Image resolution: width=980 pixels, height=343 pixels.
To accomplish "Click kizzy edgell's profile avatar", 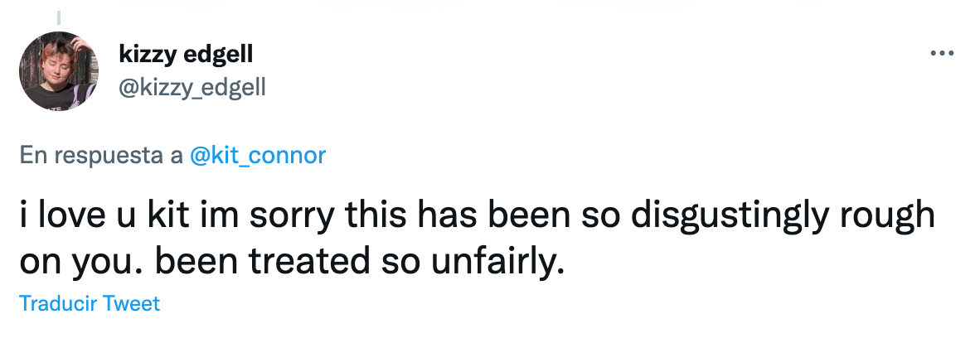I will tap(59, 71).
